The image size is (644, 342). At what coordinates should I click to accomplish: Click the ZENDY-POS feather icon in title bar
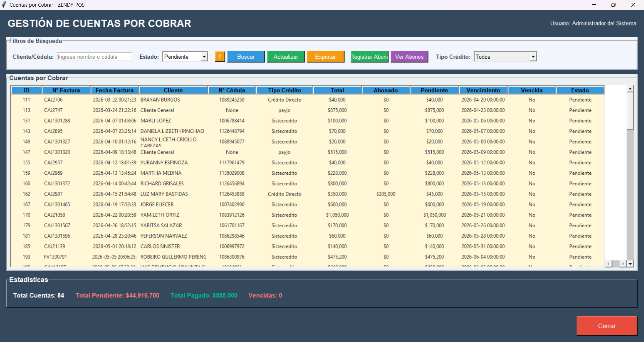[x=4, y=5]
